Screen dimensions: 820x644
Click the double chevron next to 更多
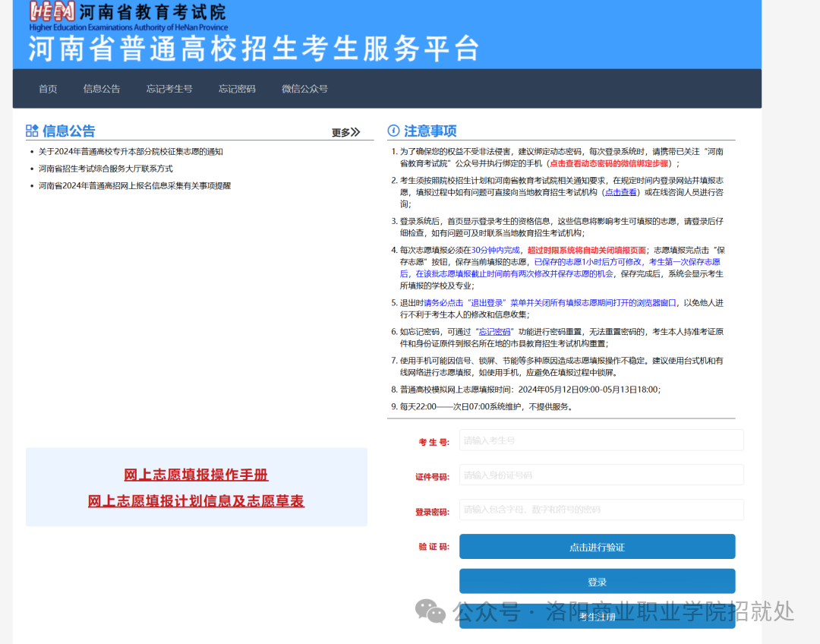355,133
